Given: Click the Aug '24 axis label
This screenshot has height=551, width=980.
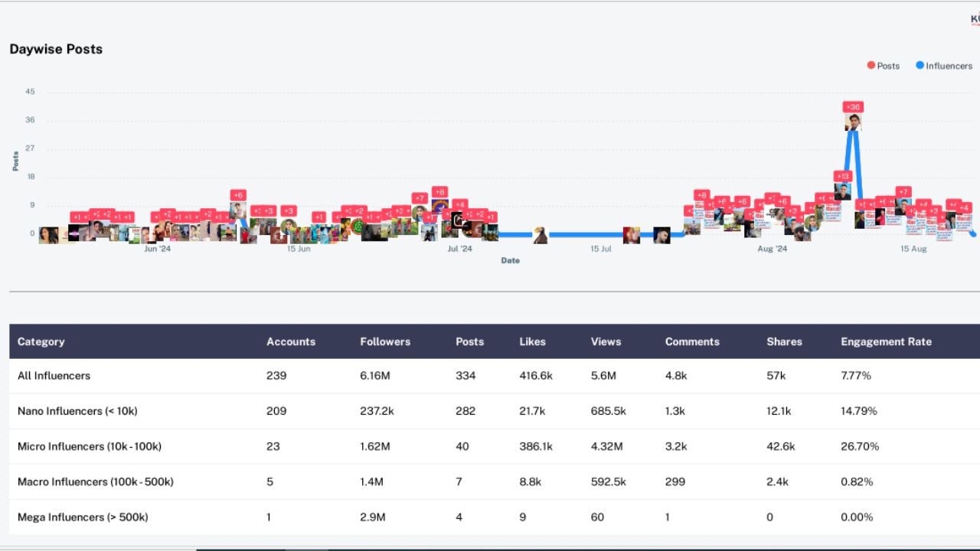Looking at the screenshot, I should [772, 249].
